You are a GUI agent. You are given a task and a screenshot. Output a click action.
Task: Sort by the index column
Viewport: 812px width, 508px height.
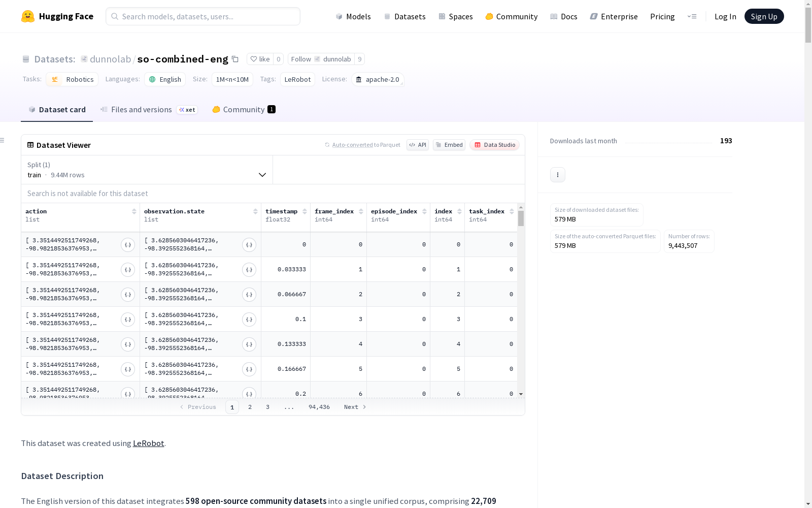459,211
